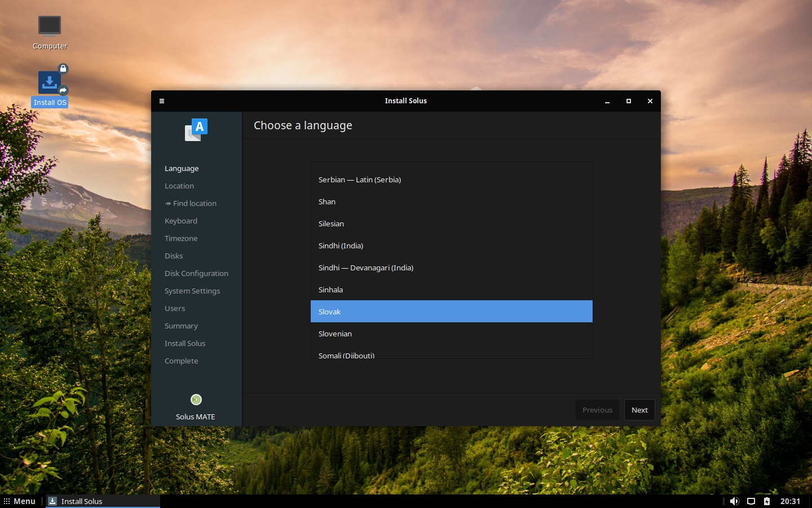Click the battery indicator in the tray
The width and height of the screenshot is (812, 508).
click(767, 501)
